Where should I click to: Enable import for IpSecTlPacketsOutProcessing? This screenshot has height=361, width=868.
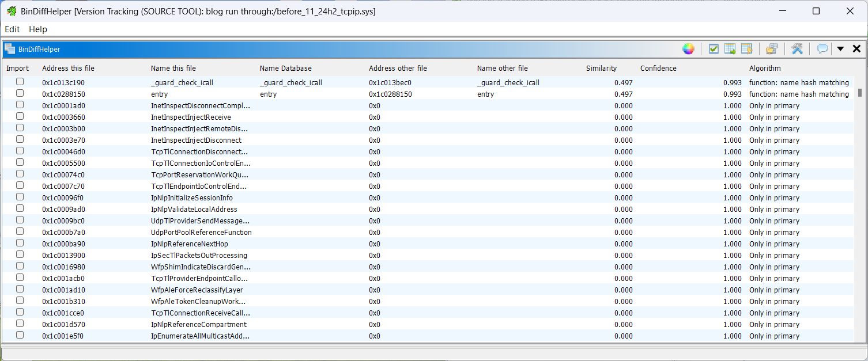[x=20, y=254]
